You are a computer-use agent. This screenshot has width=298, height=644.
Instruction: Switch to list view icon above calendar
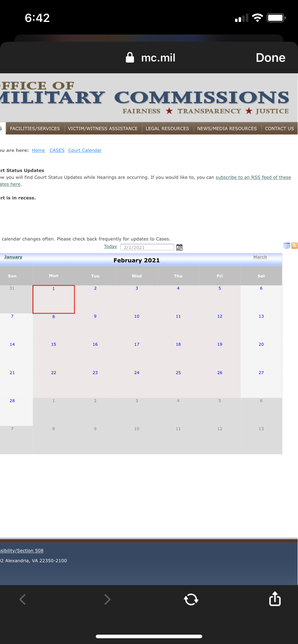coord(287,246)
